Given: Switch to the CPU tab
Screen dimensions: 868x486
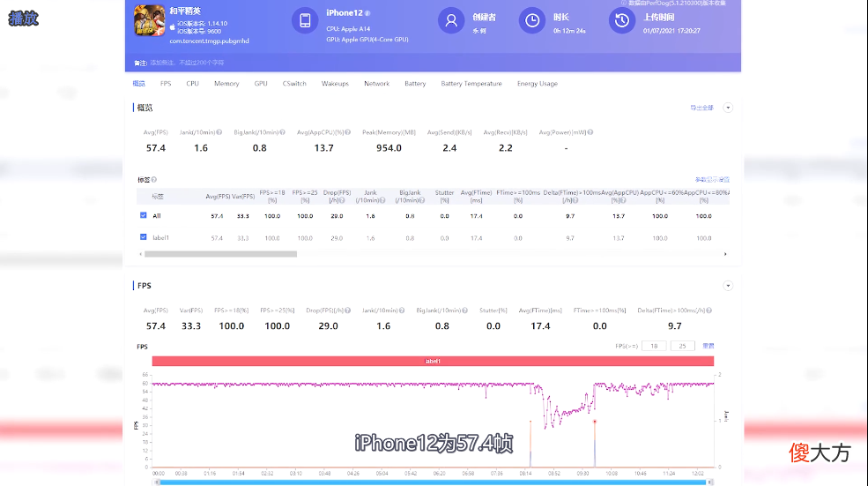Looking at the screenshot, I should (192, 84).
